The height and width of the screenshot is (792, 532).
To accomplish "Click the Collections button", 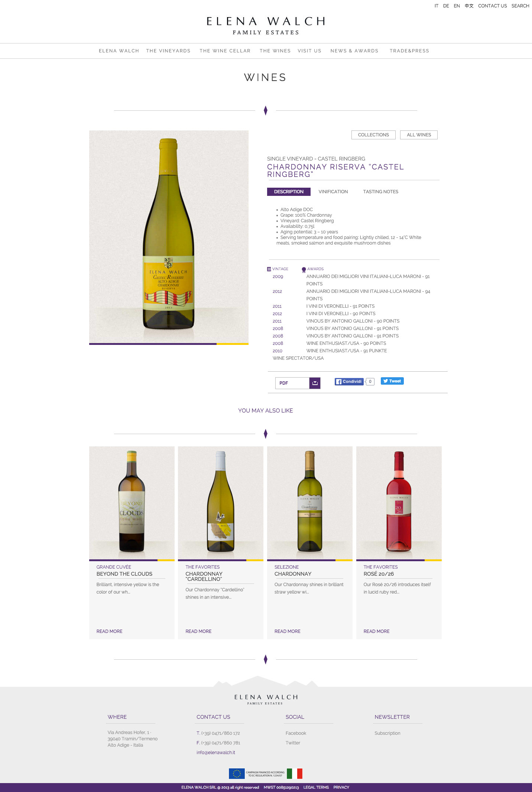I will click(373, 135).
